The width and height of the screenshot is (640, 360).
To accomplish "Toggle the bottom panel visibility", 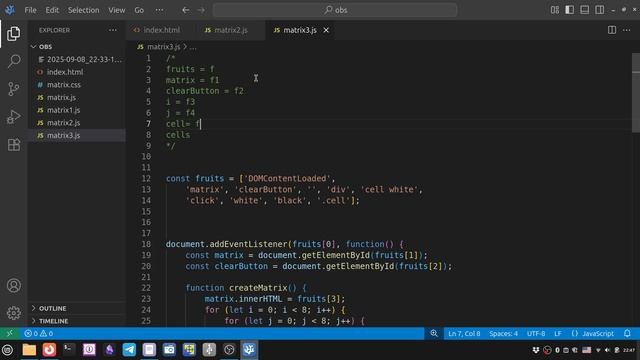I will [584, 10].
